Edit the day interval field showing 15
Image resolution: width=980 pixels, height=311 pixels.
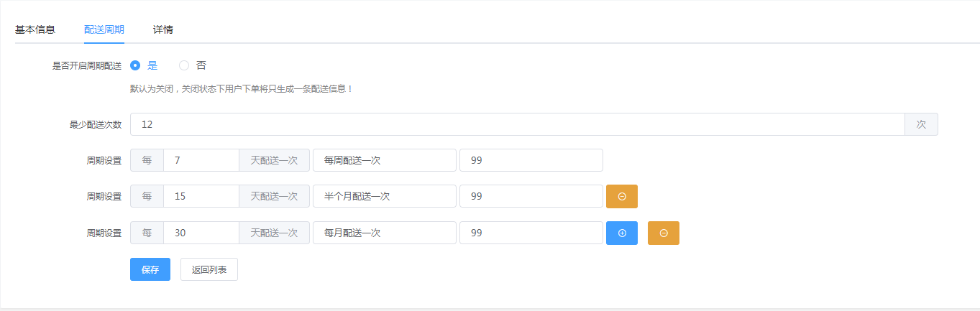tap(201, 196)
